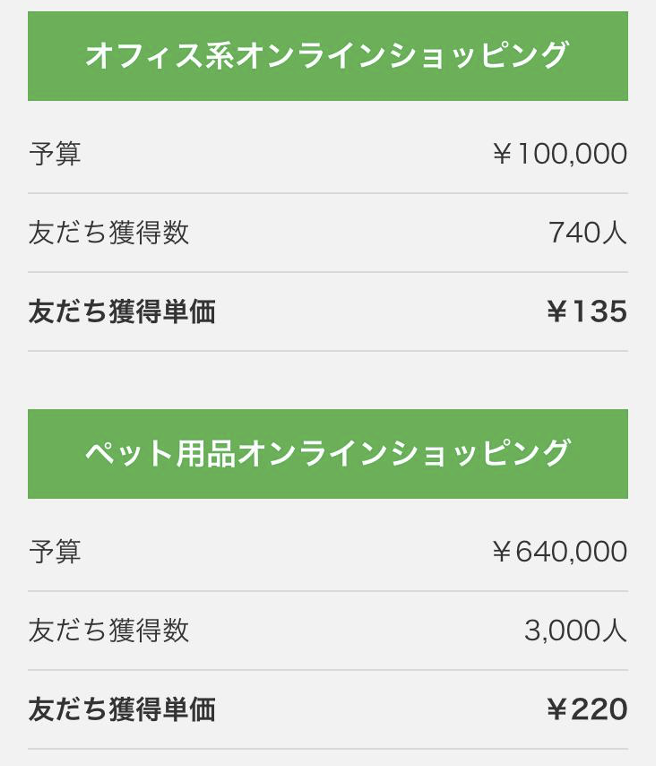Click the 740人 friends acquired value

[x=588, y=233]
